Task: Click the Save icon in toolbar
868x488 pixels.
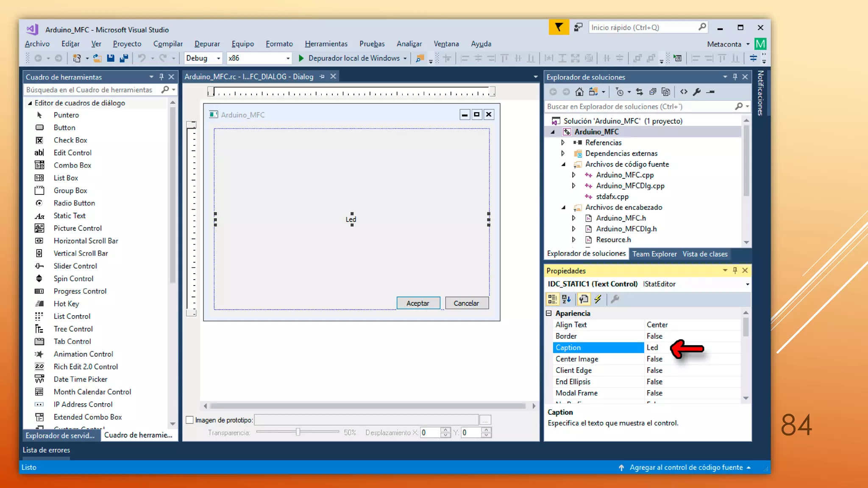Action: click(111, 58)
